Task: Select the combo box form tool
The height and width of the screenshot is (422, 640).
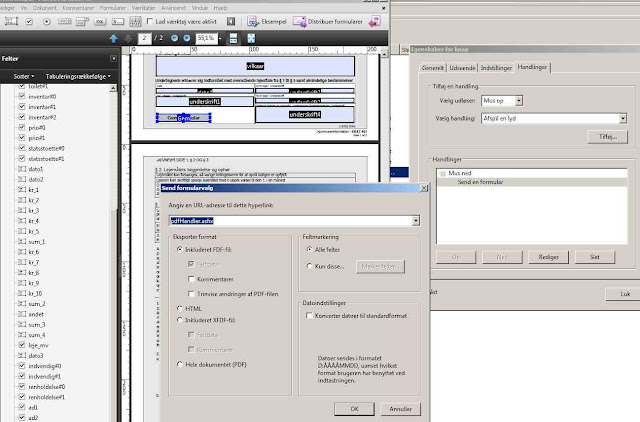Action: pos(82,22)
